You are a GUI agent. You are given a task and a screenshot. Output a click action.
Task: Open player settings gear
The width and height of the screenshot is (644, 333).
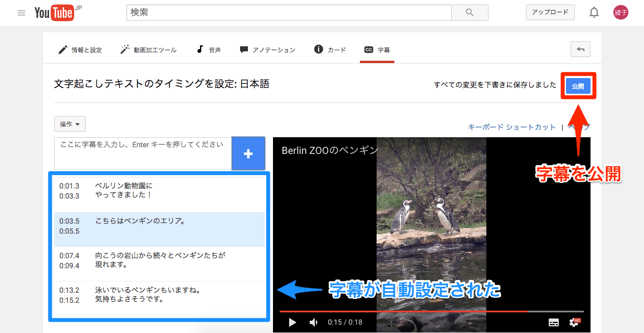pyautogui.click(x=574, y=322)
